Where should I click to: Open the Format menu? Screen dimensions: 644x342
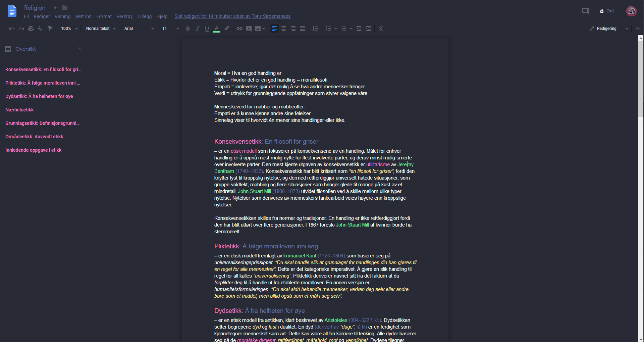coord(104,16)
